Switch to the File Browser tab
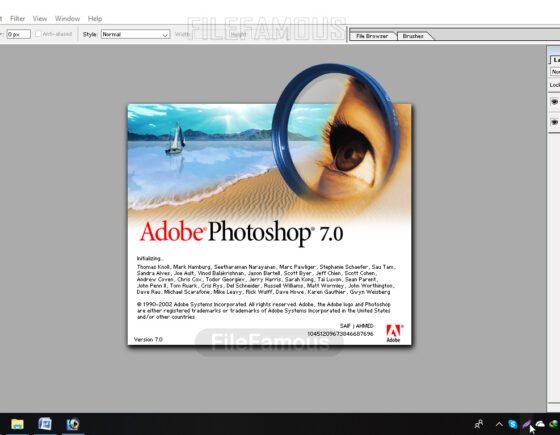Image resolution: width=560 pixels, height=435 pixels. coord(372,36)
